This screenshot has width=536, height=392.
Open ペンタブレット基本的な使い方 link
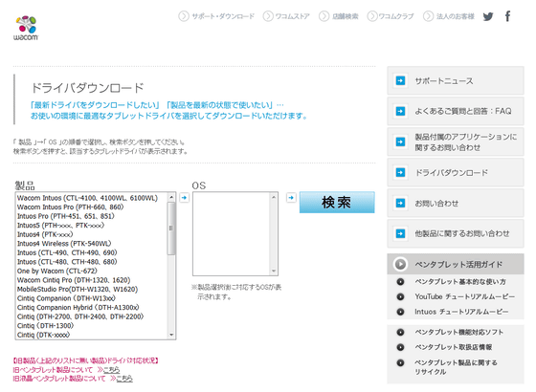point(460,282)
